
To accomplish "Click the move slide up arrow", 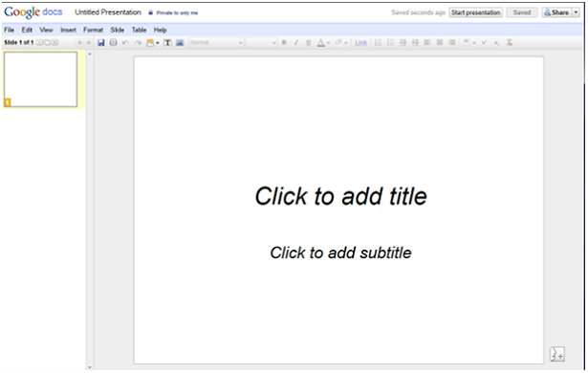I will click(x=79, y=43).
